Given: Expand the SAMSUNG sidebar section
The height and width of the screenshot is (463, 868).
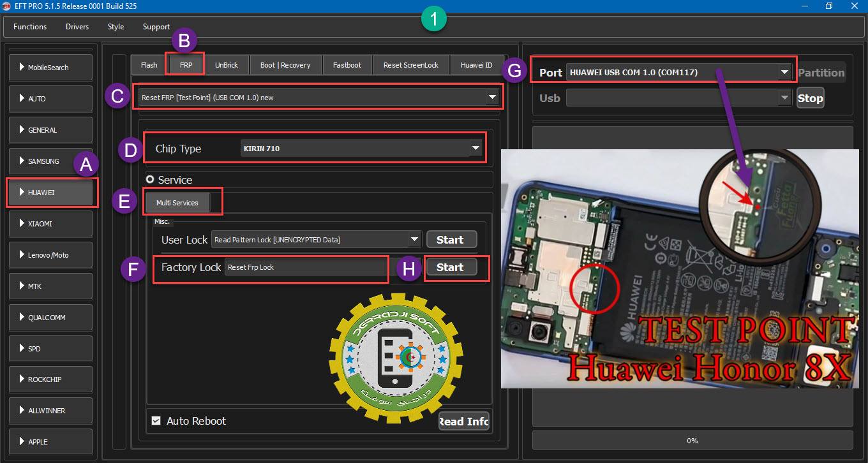Looking at the screenshot, I should point(51,161).
